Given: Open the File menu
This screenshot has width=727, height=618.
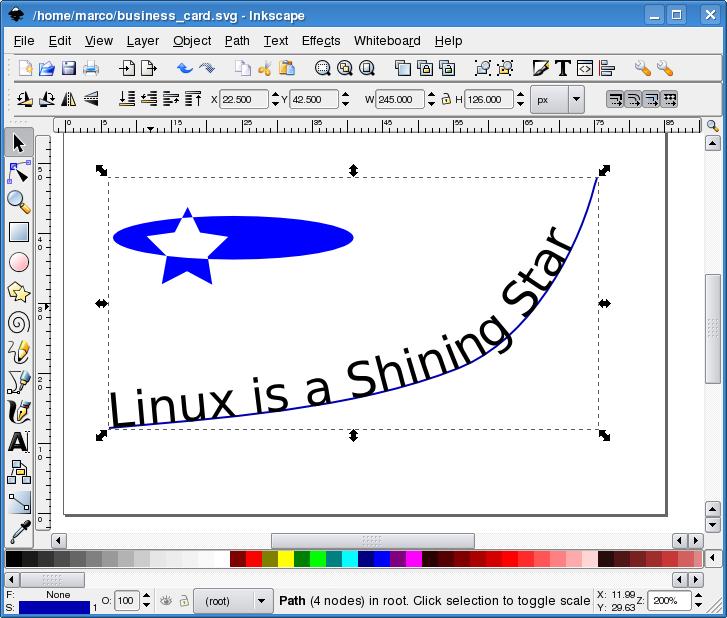Looking at the screenshot, I should tap(24, 41).
